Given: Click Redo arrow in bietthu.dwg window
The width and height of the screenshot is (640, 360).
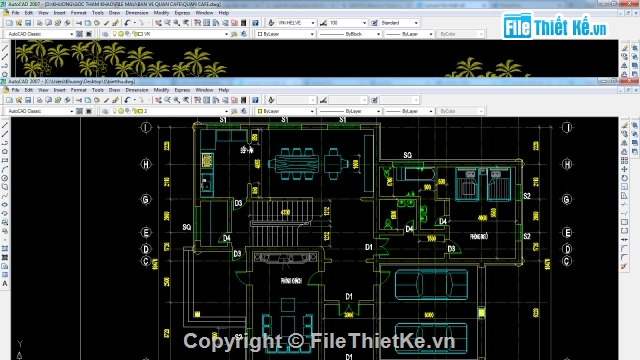Looking at the screenshot, I should coord(141,100).
